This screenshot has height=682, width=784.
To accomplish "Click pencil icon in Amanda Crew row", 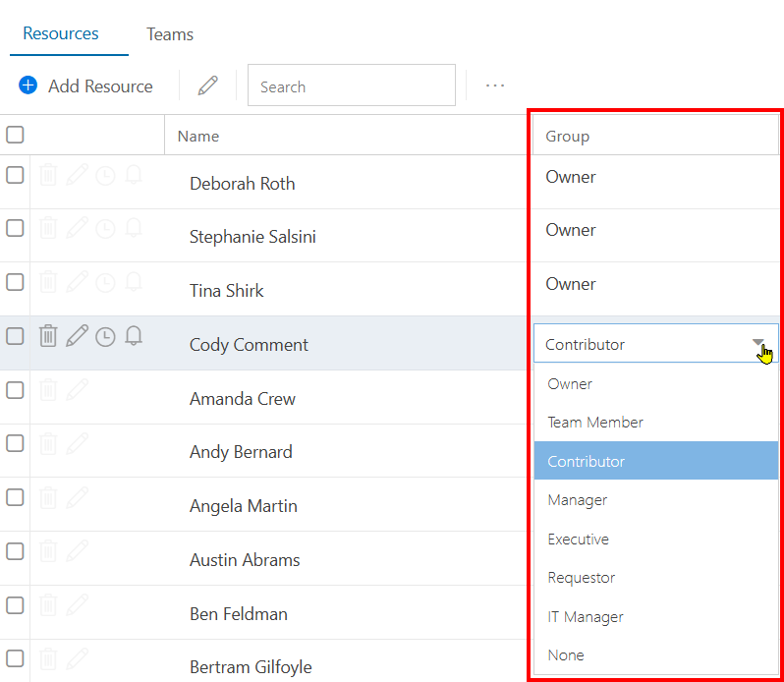I will (77, 389).
